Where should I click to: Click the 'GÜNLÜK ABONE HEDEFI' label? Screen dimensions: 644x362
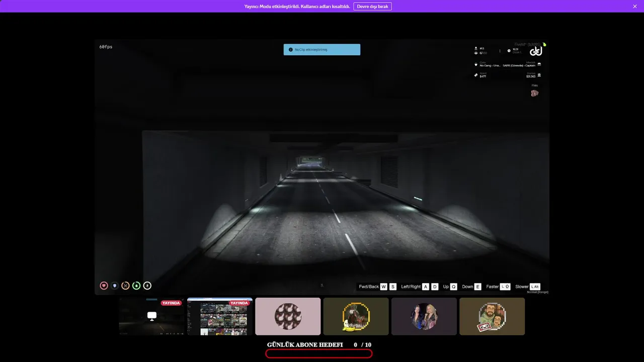(x=305, y=345)
